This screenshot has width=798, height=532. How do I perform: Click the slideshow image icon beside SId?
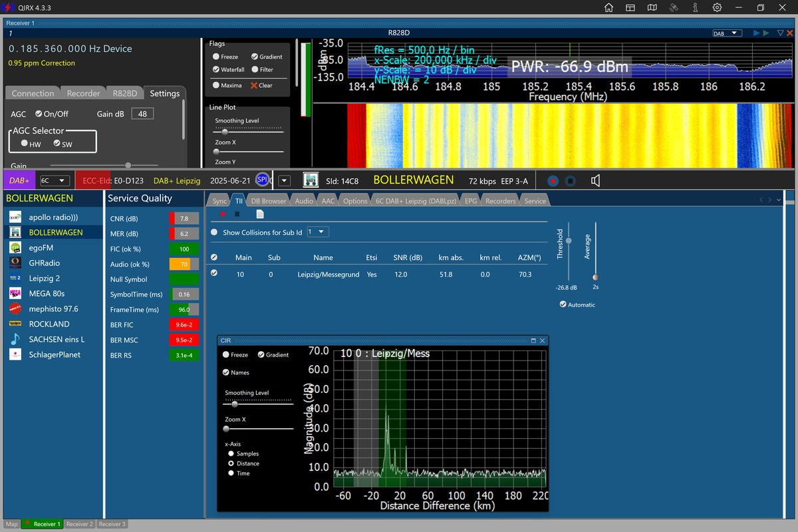coord(310,180)
